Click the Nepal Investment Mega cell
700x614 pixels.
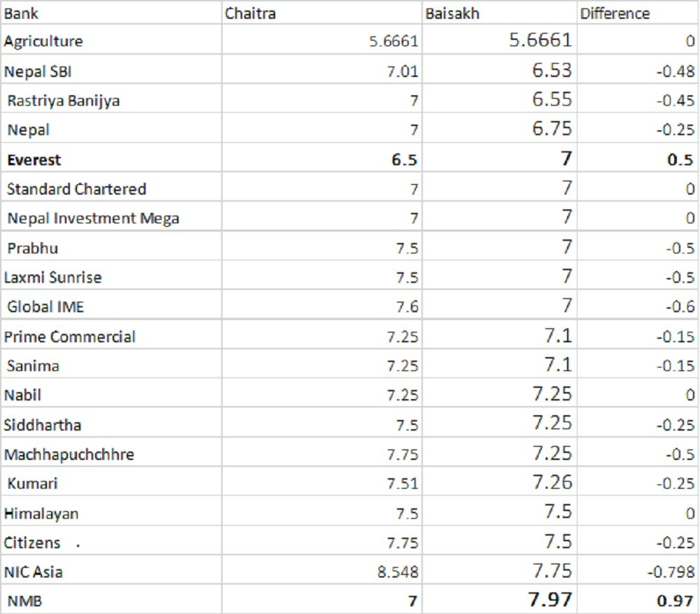(111, 217)
